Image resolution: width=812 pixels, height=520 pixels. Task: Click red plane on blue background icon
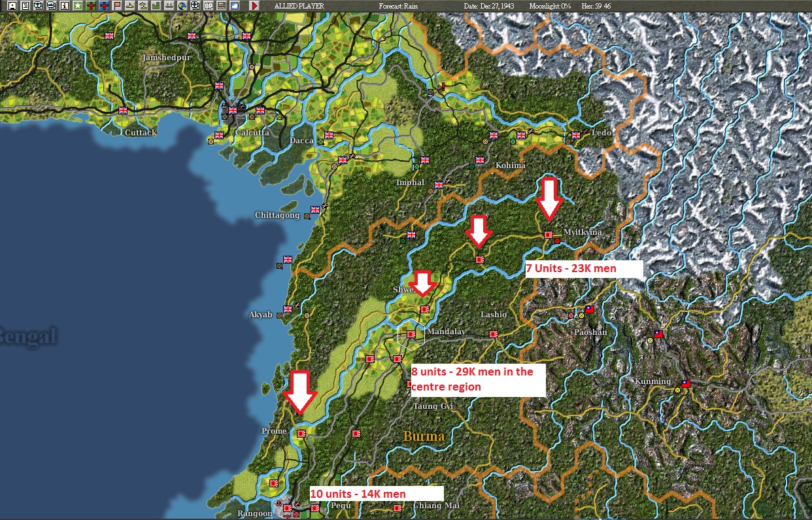(104, 6)
